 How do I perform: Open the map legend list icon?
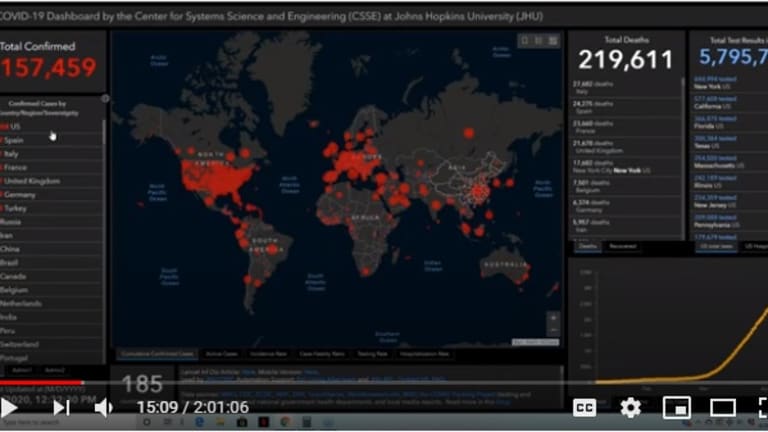click(x=539, y=41)
